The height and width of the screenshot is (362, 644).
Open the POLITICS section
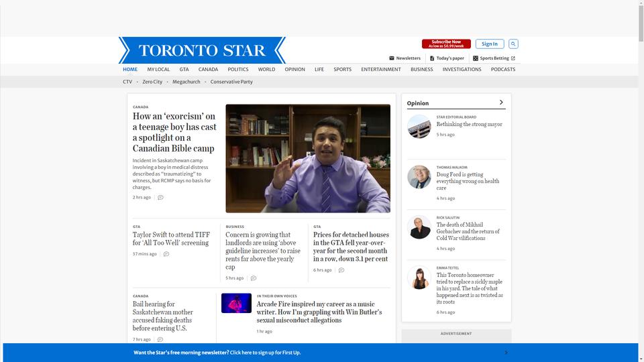tap(238, 69)
